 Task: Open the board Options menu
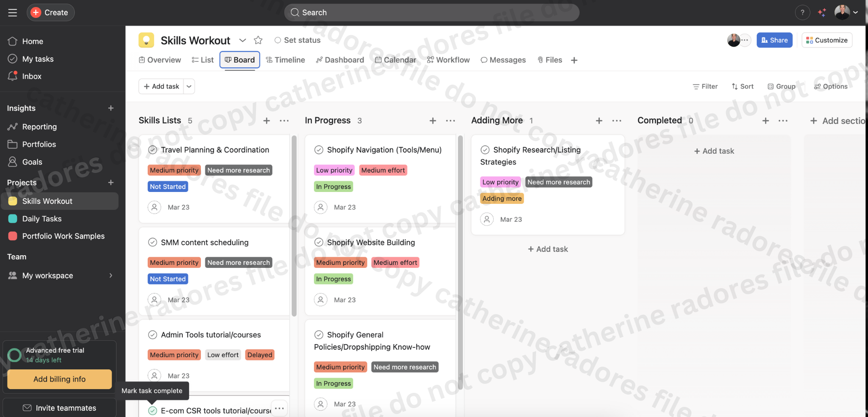831,86
